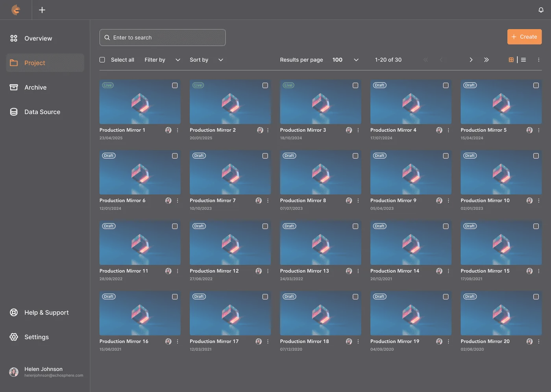Click the app logo icon
The width and height of the screenshot is (551, 392).
[16, 10]
